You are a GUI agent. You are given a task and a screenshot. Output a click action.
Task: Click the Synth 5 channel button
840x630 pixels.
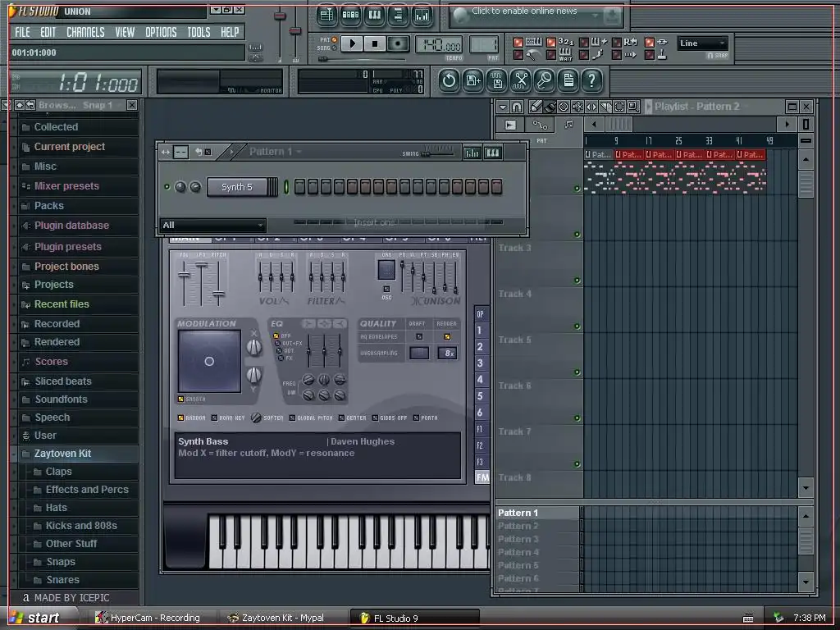click(x=237, y=187)
